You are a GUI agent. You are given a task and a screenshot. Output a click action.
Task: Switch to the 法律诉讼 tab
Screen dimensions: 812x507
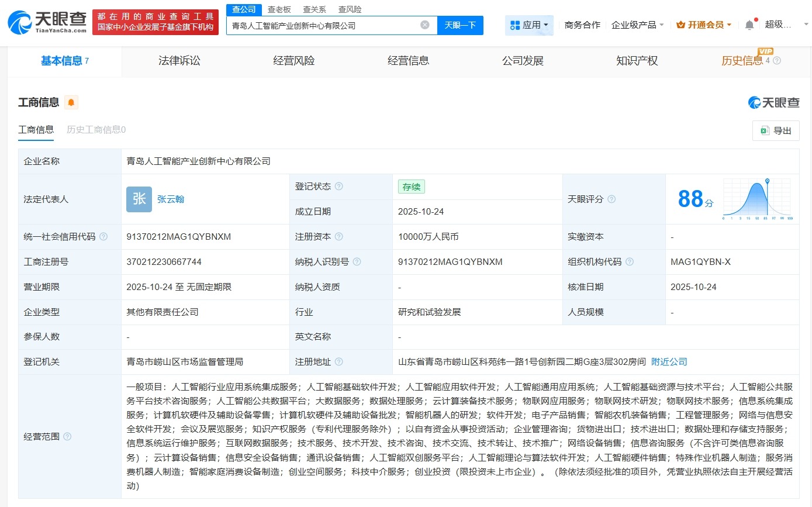click(179, 60)
